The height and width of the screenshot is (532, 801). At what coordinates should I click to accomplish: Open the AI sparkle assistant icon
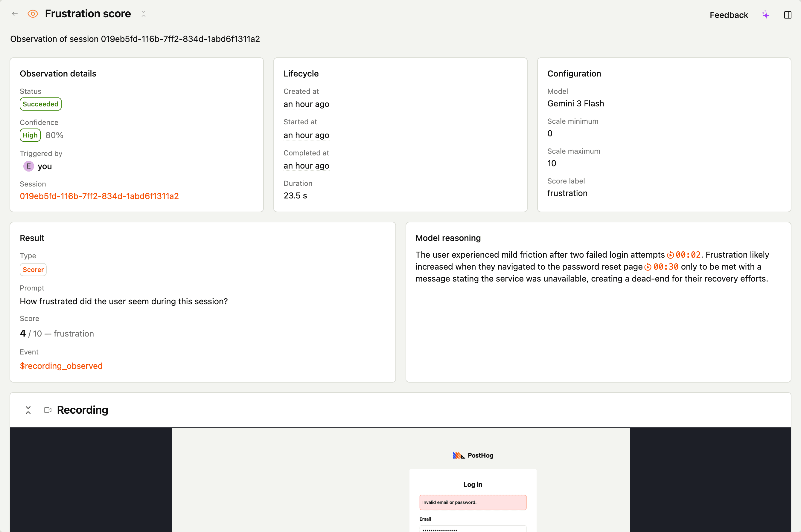point(765,15)
